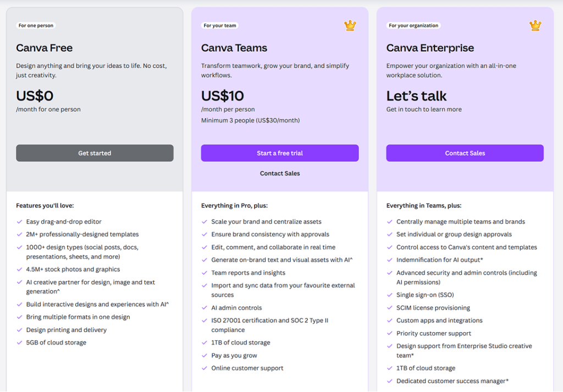The height and width of the screenshot is (392, 563).
Task: Click the Canva Enterprise plan heading
Action: (430, 48)
